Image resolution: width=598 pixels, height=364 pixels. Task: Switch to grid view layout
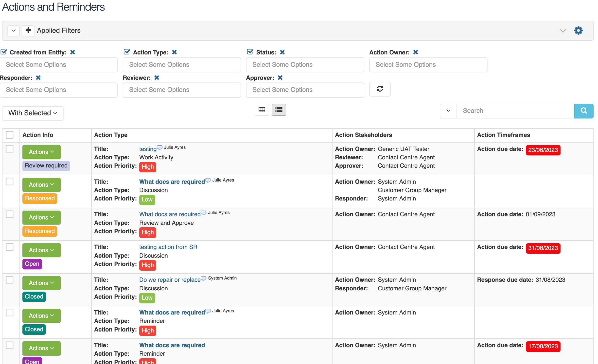pyautogui.click(x=262, y=110)
